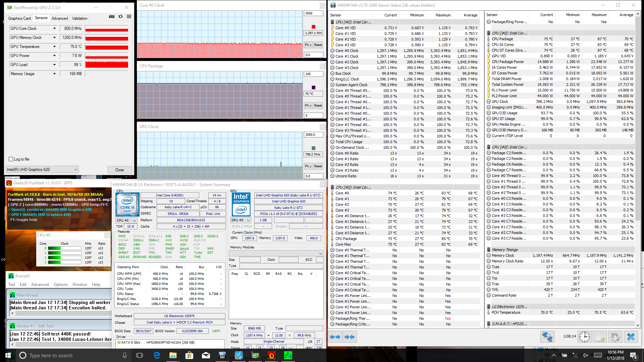644x362 pixels.
Task: Open Microsoft Edge from the taskbar
Action: pos(157,355)
